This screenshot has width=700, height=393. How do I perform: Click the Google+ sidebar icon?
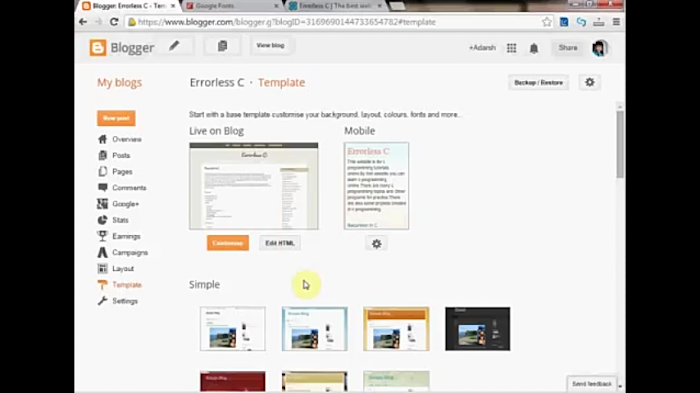(x=103, y=204)
